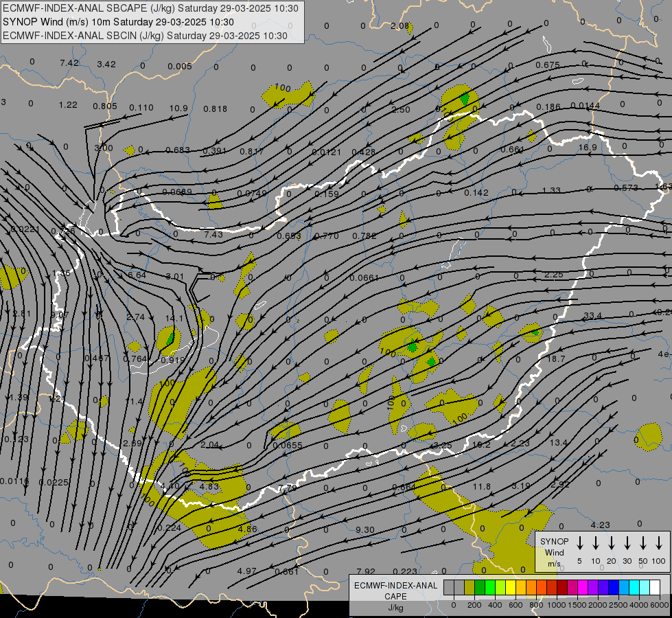The height and width of the screenshot is (618, 672).
Task: Select the SYNOP Wind 10m title line
Action: [x=118, y=22]
